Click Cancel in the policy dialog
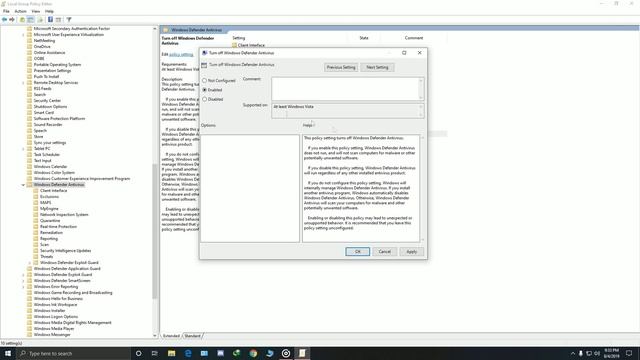The height and width of the screenshot is (360, 640). (x=384, y=251)
